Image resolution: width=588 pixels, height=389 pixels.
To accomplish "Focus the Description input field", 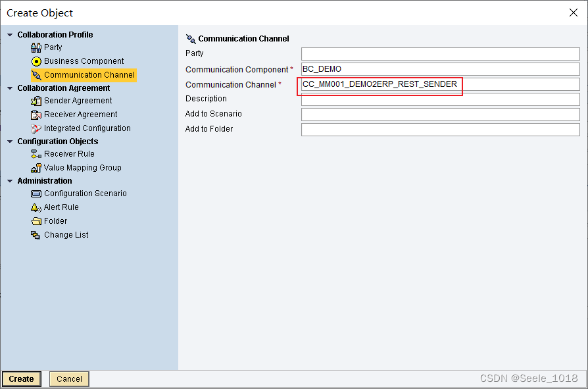I will coord(440,99).
